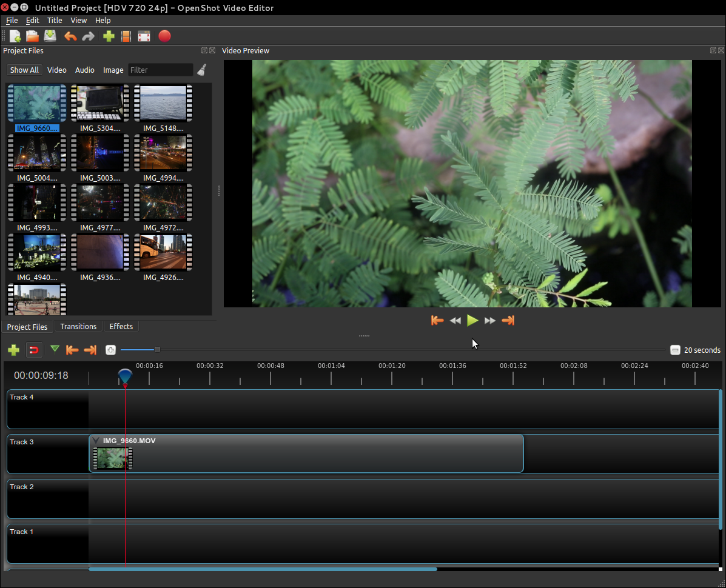726x588 pixels.
Task: Open the Effects tab
Action: pos(121,327)
